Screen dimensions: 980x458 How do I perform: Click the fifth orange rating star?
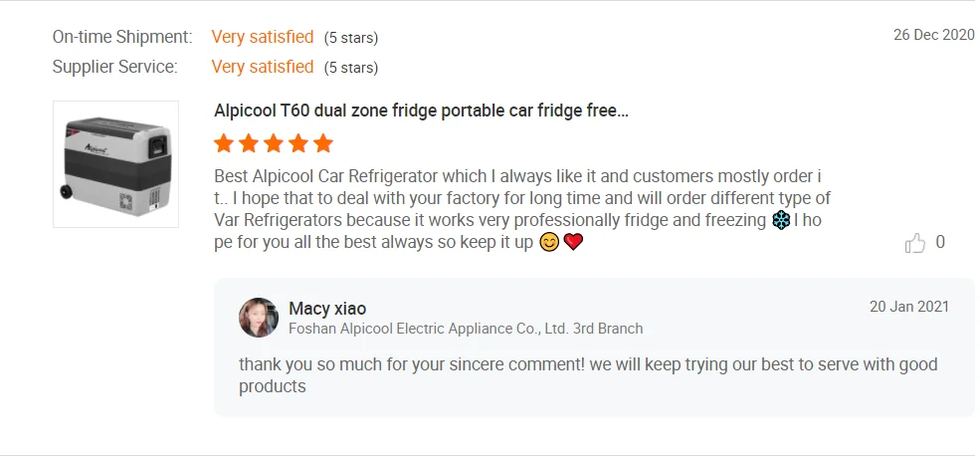[323, 143]
